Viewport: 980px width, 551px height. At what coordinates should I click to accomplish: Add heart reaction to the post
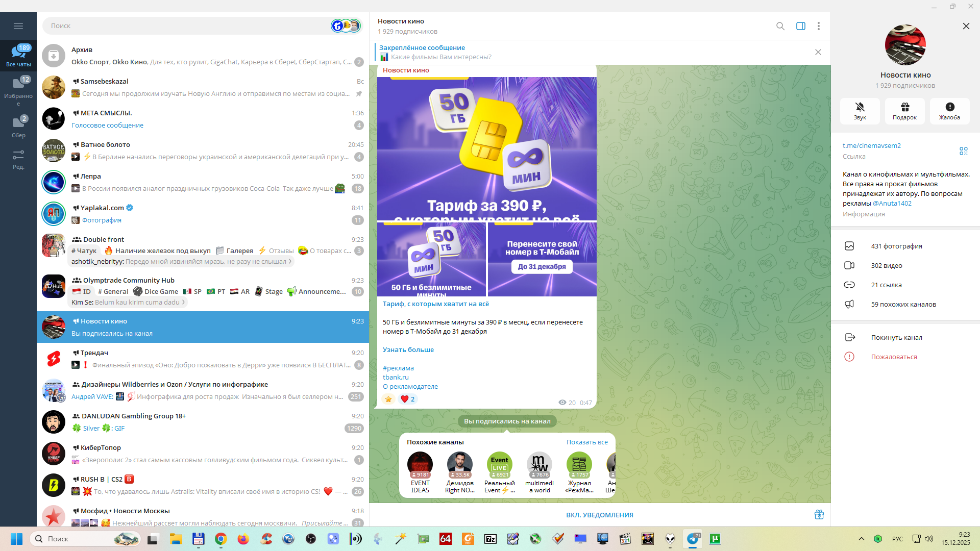[407, 399]
